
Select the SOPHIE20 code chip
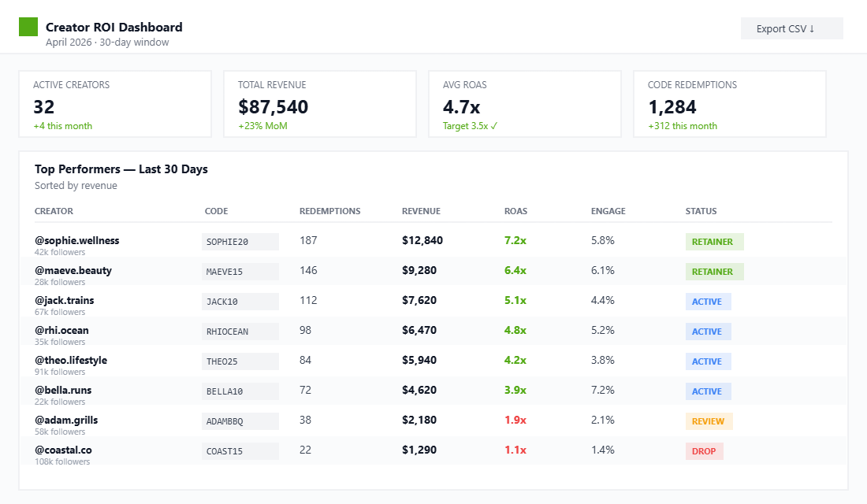tap(240, 241)
